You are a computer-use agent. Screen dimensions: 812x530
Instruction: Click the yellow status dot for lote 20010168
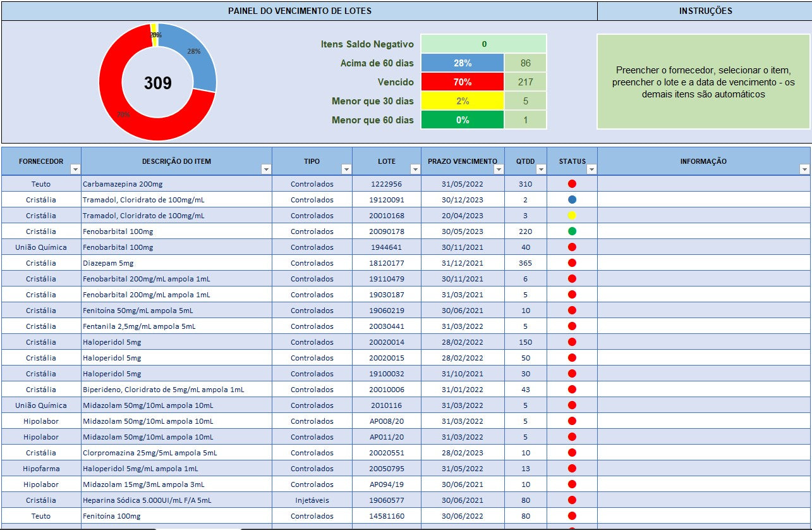pos(572,216)
